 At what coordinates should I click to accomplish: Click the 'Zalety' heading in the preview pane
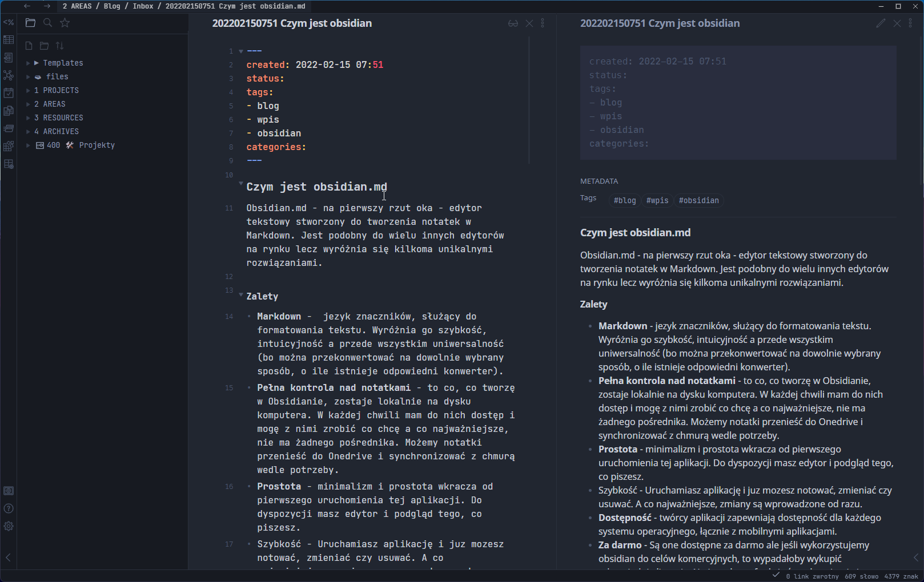tap(593, 304)
